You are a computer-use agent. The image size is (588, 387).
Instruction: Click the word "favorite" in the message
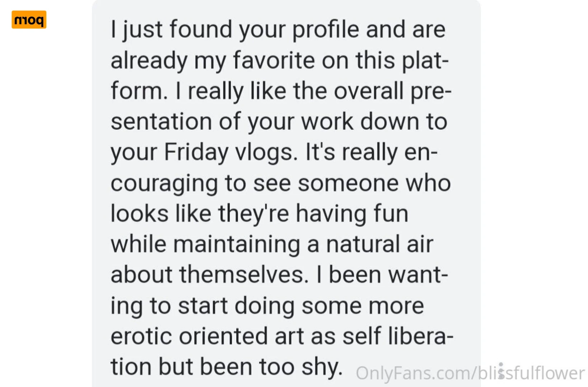(274, 60)
